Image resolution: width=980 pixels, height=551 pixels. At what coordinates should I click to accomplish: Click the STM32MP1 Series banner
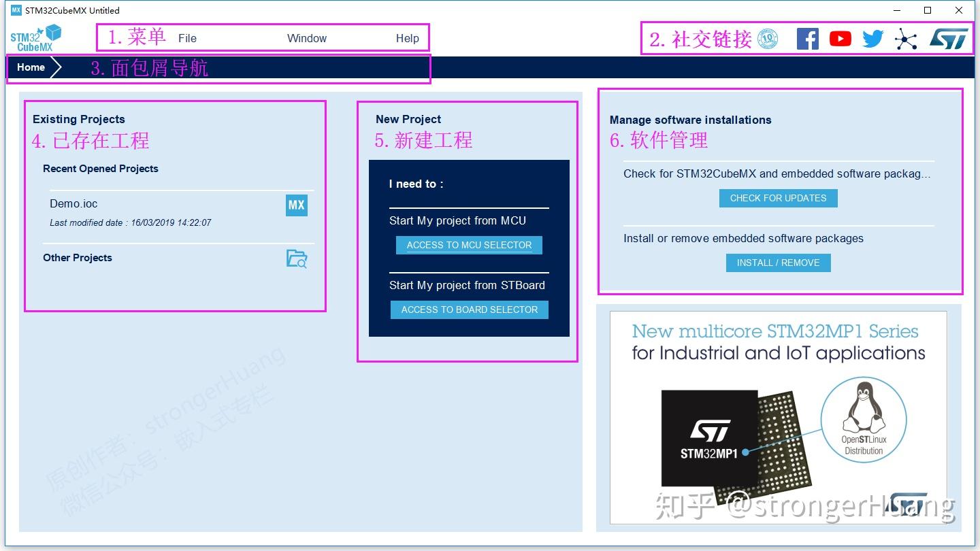[778, 418]
